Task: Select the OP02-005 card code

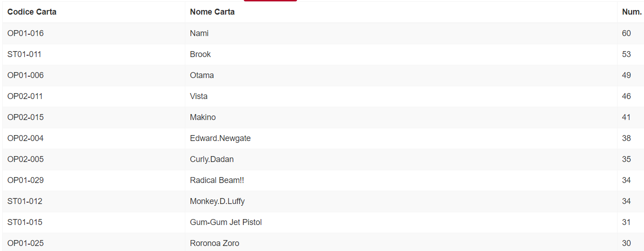Action: [26, 159]
